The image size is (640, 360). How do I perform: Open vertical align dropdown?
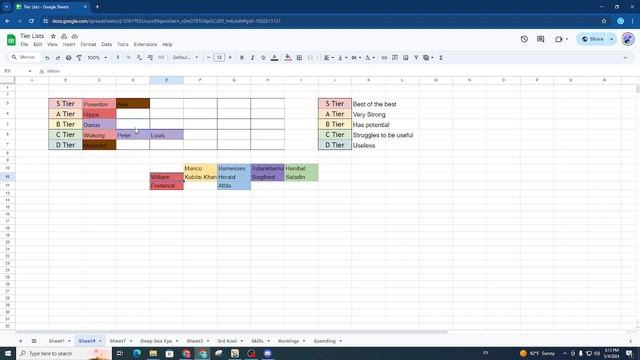[342, 58]
